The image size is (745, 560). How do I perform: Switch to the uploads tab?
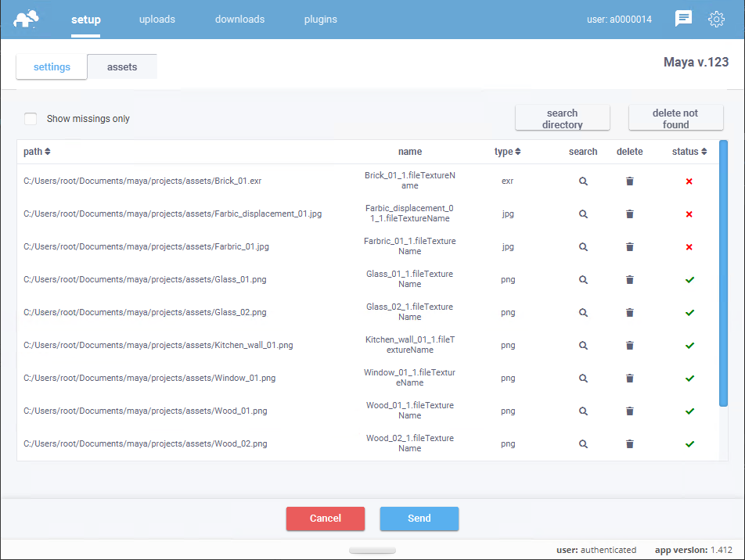[x=157, y=20]
